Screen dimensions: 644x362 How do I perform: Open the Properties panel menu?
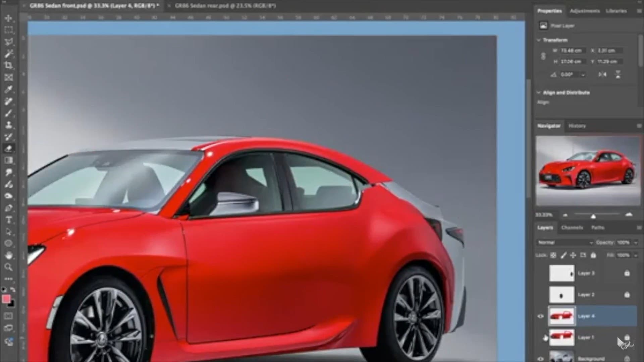pos(639,11)
